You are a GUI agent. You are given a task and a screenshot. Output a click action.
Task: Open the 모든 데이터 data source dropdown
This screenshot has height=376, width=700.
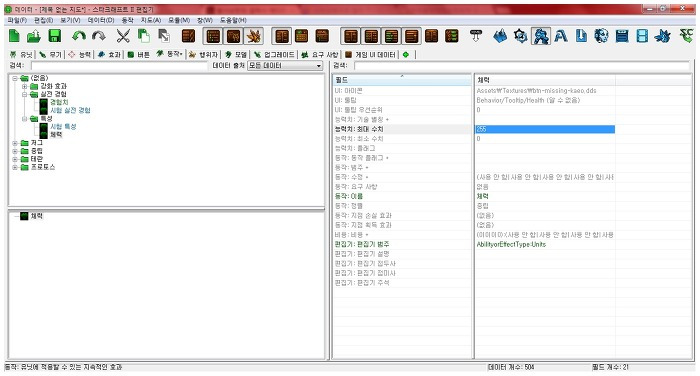pos(285,66)
